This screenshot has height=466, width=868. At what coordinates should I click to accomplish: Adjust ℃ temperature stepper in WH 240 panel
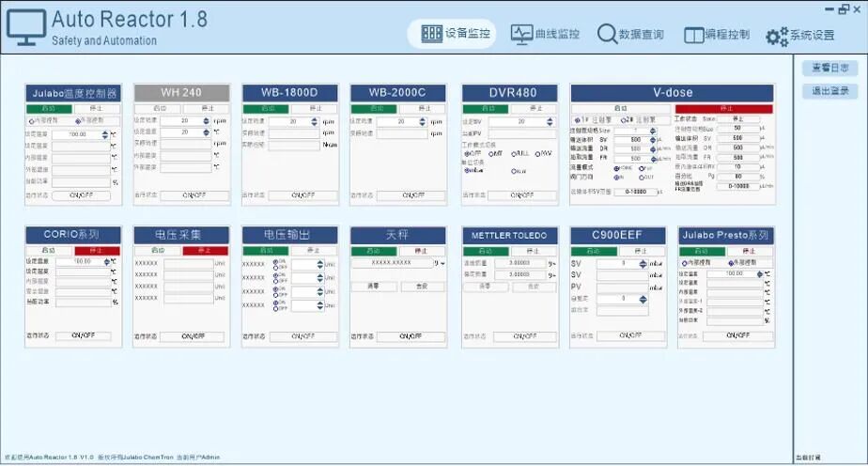point(206,132)
